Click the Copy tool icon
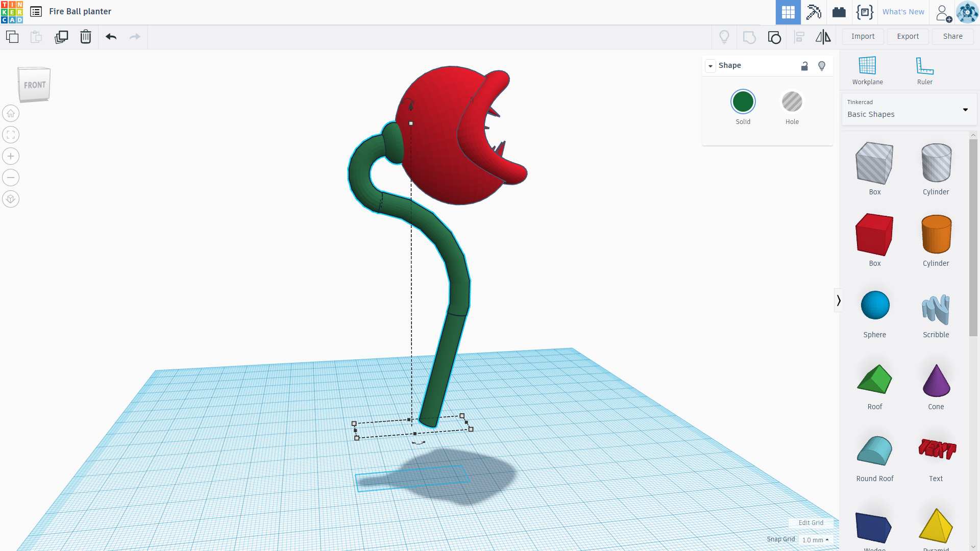Screen dimensions: 980x551 coord(12,37)
